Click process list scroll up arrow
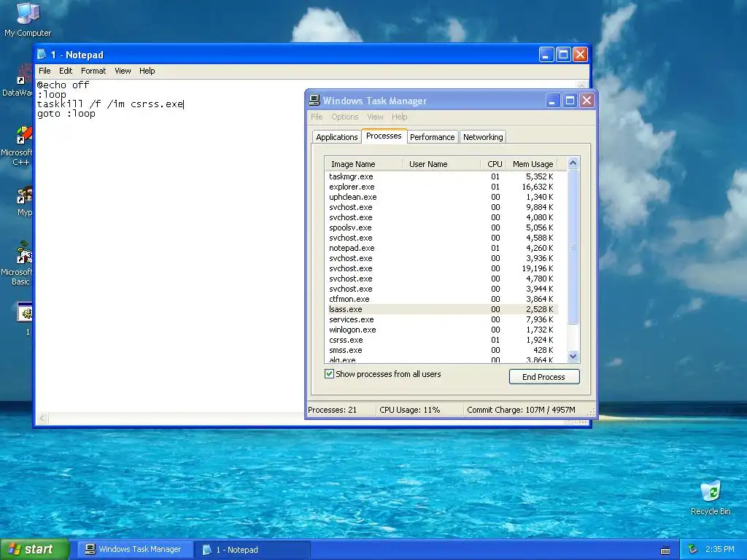This screenshot has width=747, height=560. tap(573, 163)
